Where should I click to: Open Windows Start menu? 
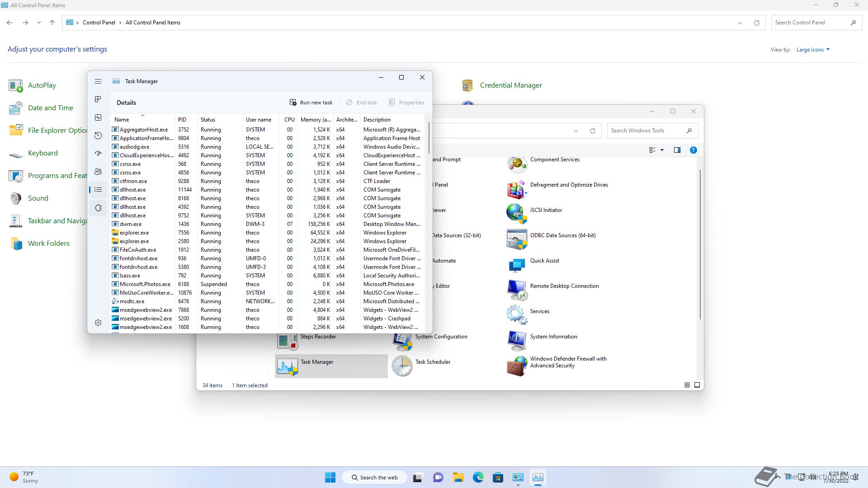coord(330,478)
